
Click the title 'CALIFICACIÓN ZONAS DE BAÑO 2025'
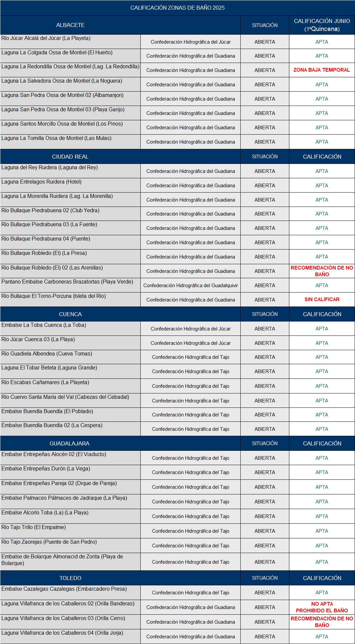point(177,8)
